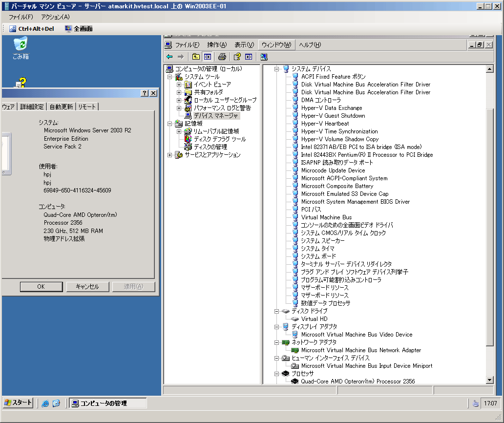Open the ヘルプ(H) menu

tap(310, 45)
